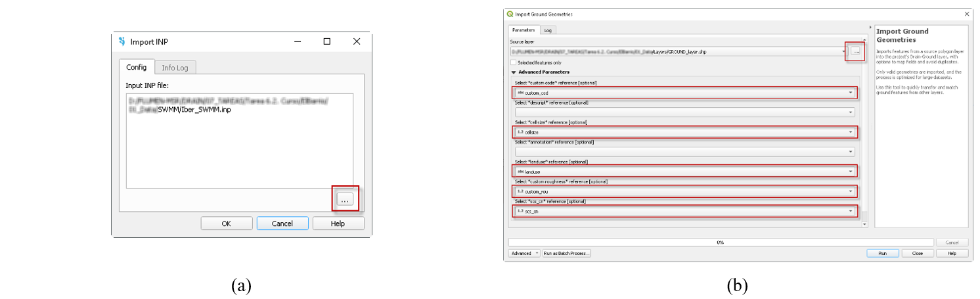Collapse the help panel using the small arrow
Screen dimensions: 980x299
click(x=870, y=28)
